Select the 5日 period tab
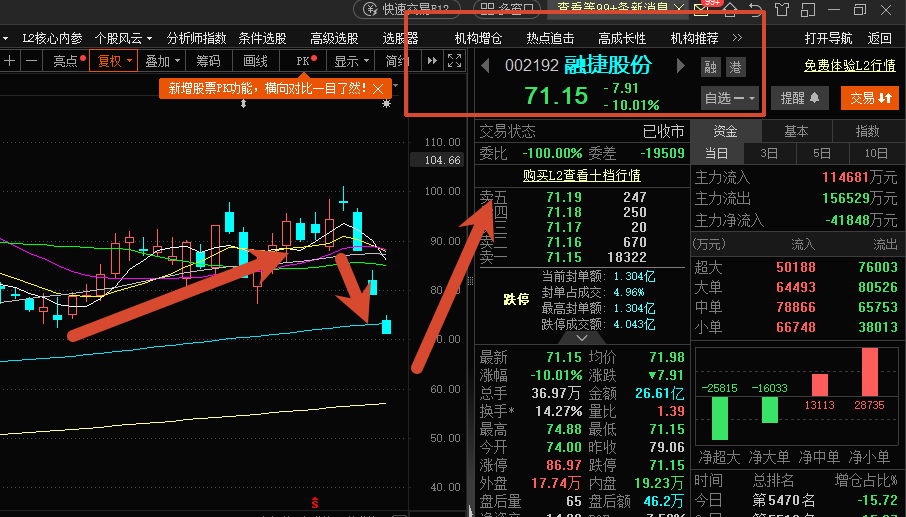Viewport: 906px width, 517px height. [822, 154]
